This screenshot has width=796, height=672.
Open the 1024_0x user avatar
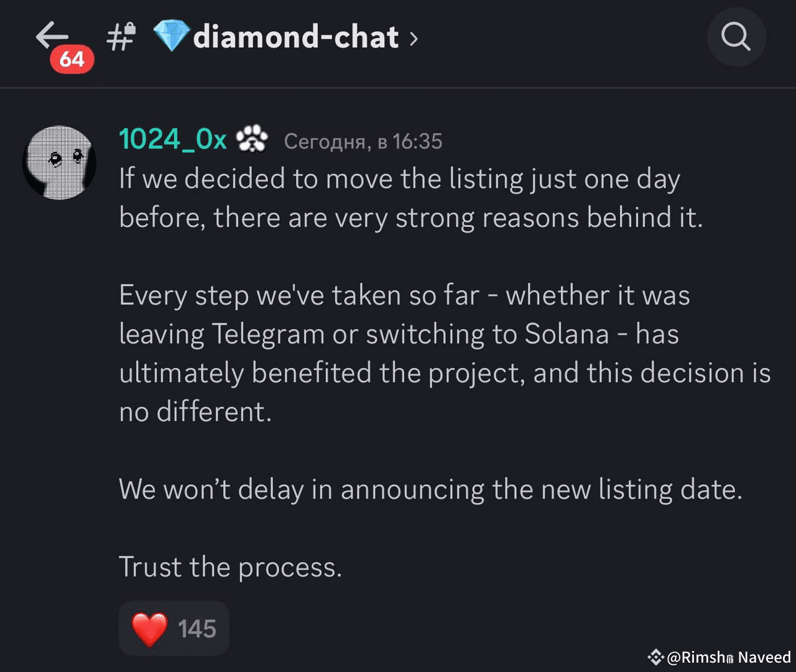[60, 163]
